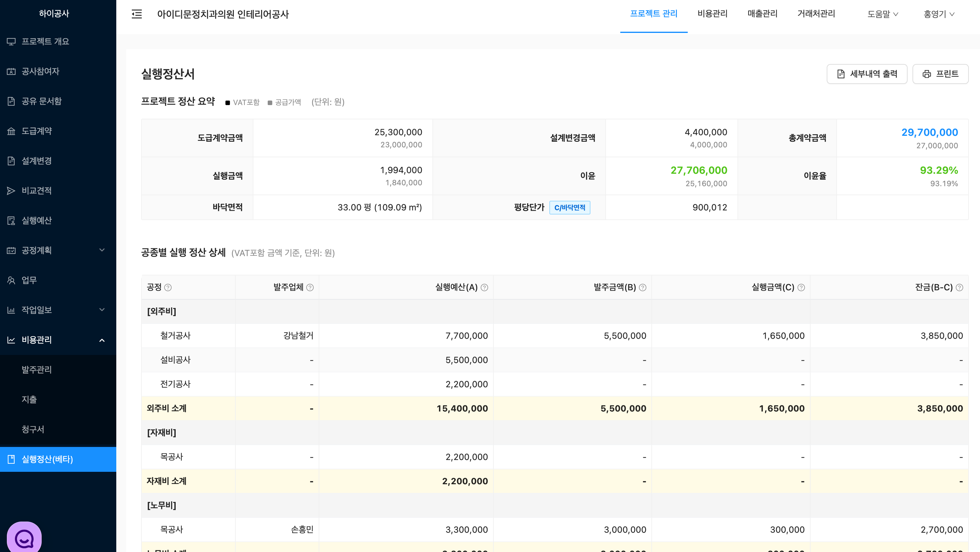Image resolution: width=980 pixels, height=552 pixels.
Task: Click help icon next to 실행예산(A) header
Action: [x=484, y=287]
